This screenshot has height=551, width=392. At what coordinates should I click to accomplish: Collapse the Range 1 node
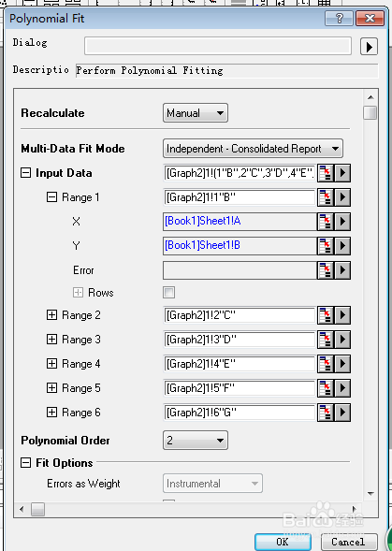(51, 197)
